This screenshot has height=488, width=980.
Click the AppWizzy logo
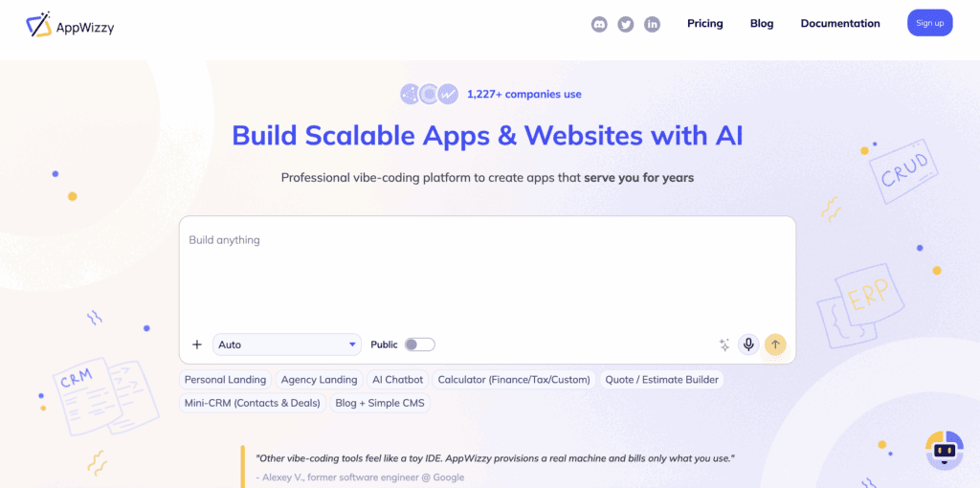(70, 25)
